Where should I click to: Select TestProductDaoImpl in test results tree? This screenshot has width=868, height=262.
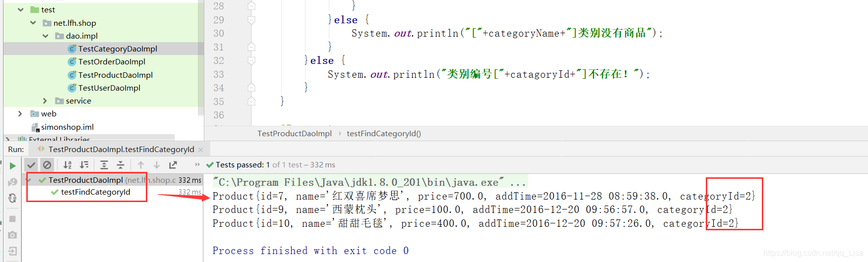click(86, 180)
